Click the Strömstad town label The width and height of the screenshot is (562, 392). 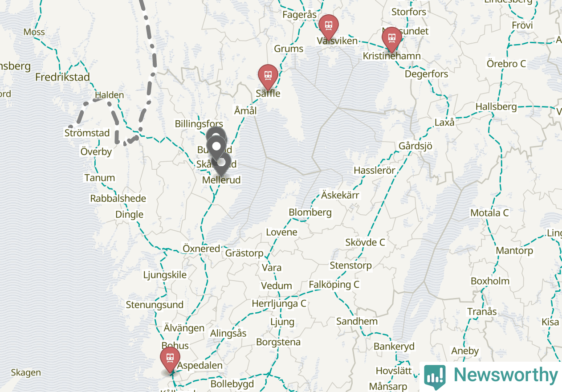tap(87, 133)
